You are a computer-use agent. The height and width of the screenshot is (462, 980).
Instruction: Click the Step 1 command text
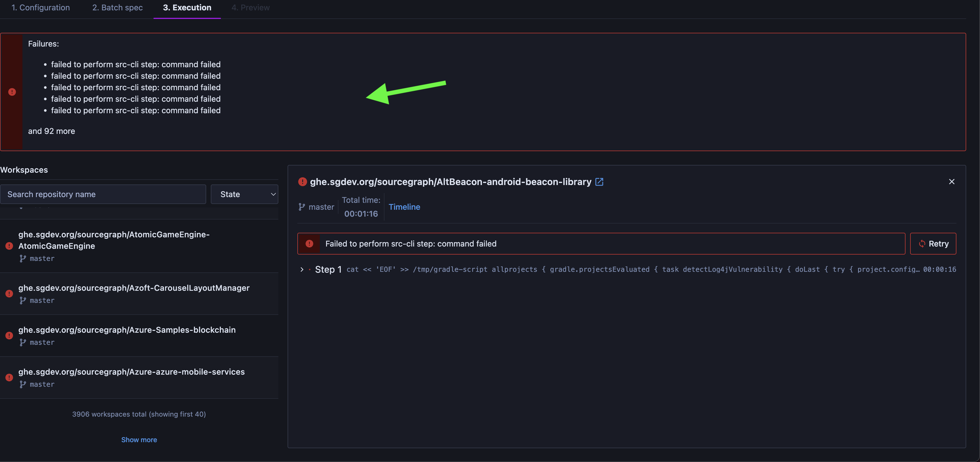pos(633,269)
